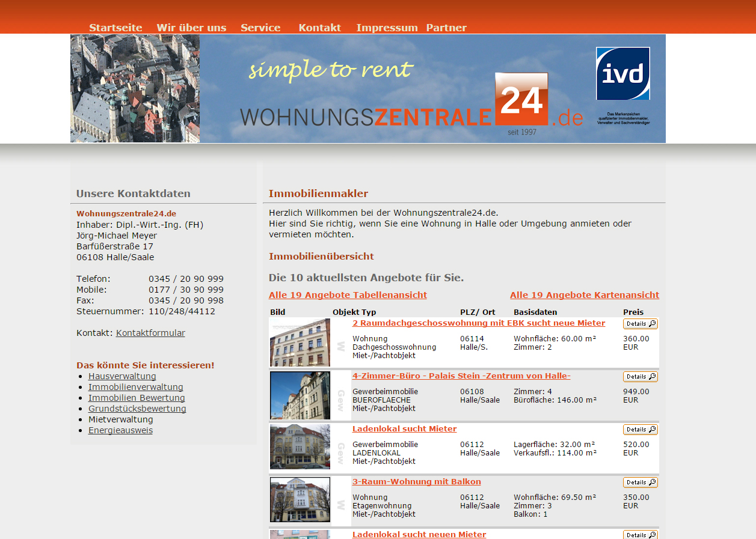Open photo of 4-Zimmer-Büro Palais Stein
The height and width of the screenshot is (539, 756).
(x=300, y=395)
